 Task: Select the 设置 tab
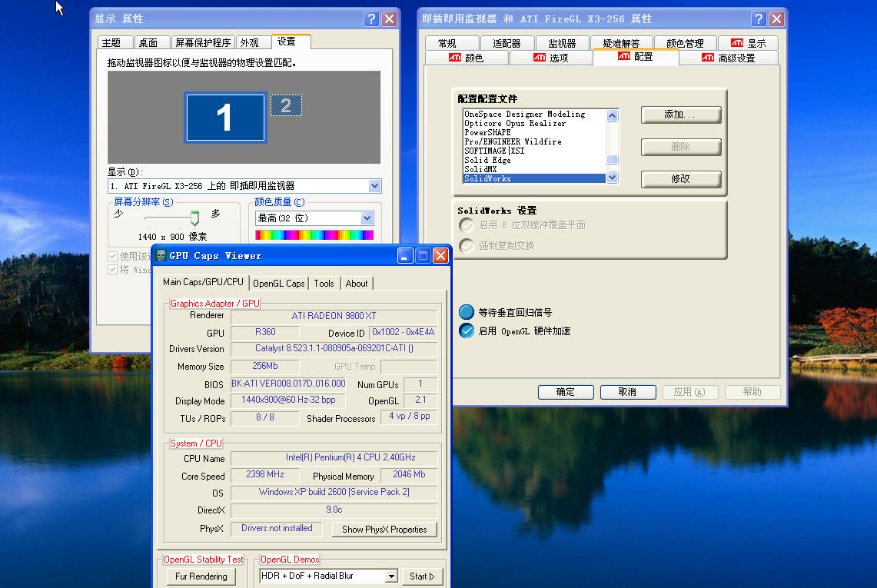[x=291, y=42]
